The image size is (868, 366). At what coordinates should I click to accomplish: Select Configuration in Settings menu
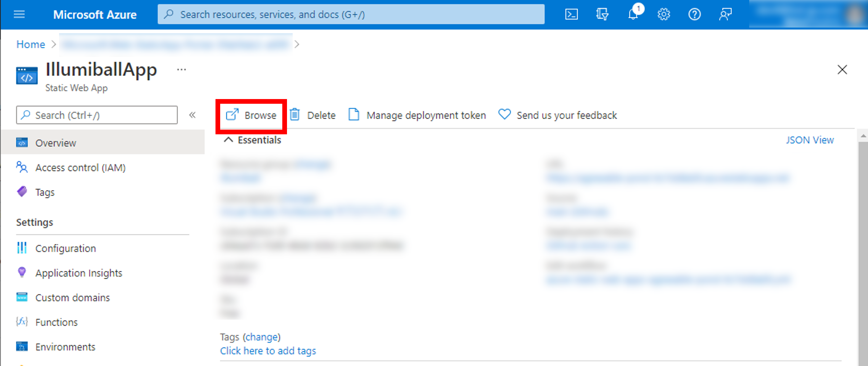(x=66, y=248)
